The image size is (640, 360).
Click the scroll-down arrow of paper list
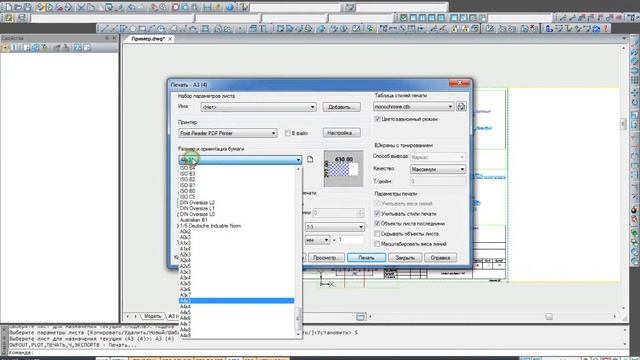point(298,334)
